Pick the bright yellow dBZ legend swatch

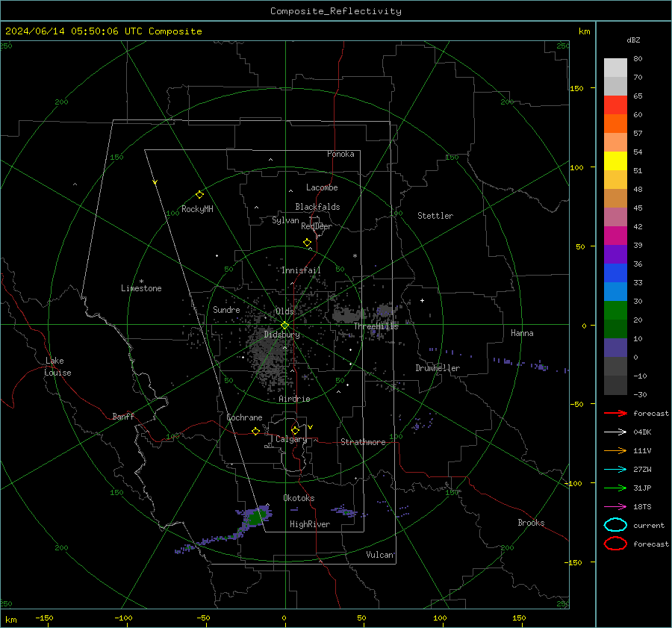pos(615,161)
